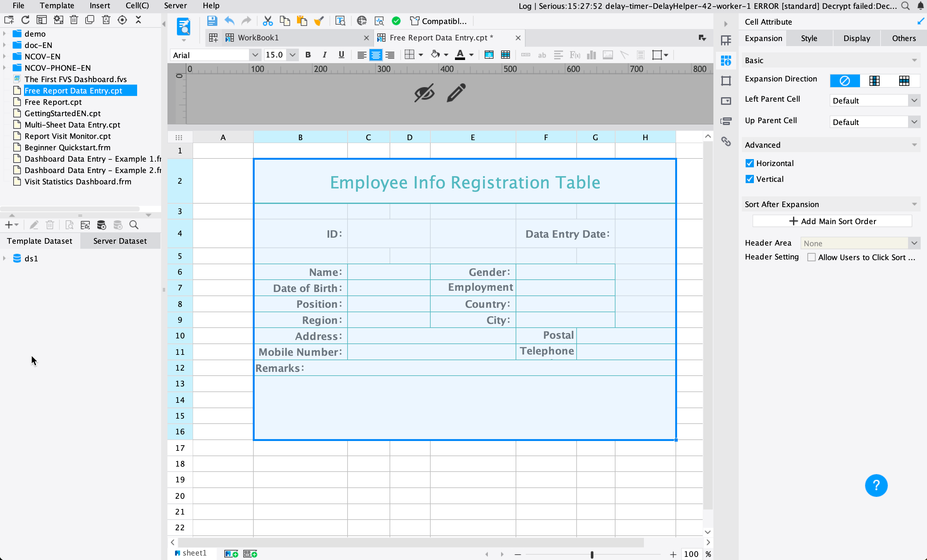This screenshot has width=927, height=560.
Task: Click the Format Painter brush icon
Action: 319,21
